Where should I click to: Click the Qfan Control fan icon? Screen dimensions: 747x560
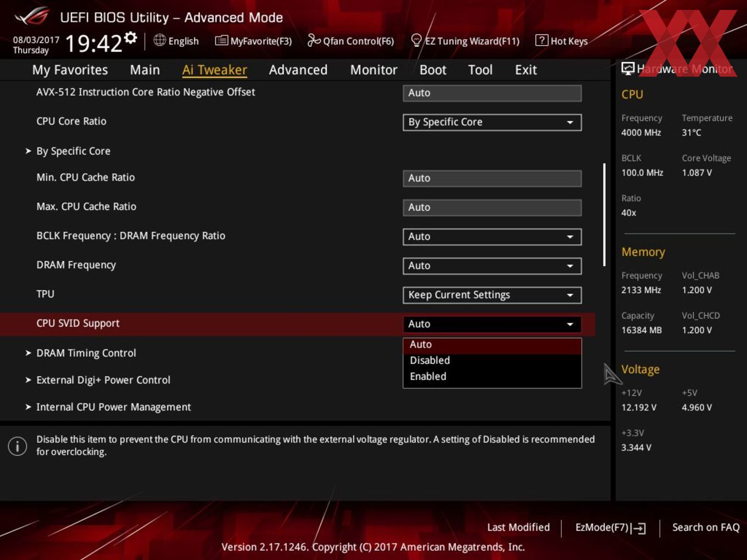(x=314, y=40)
